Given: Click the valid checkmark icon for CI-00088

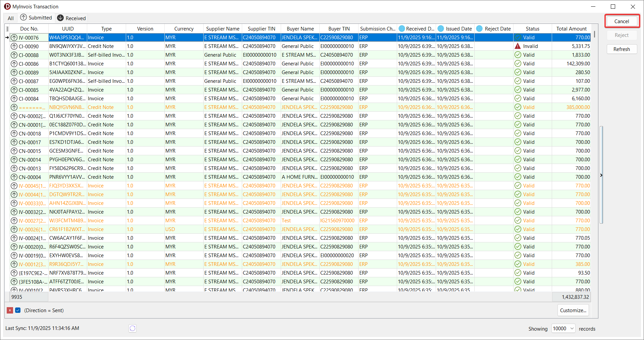Looking at the screenshot, I should point(518,55).
